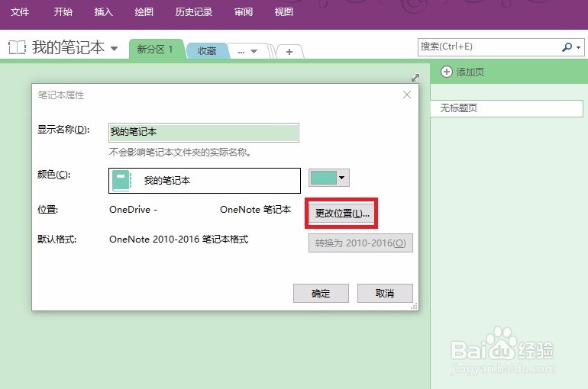Click the notebook icon beside 我的笔记本
The image size is (588, 389).
point(17,47)
